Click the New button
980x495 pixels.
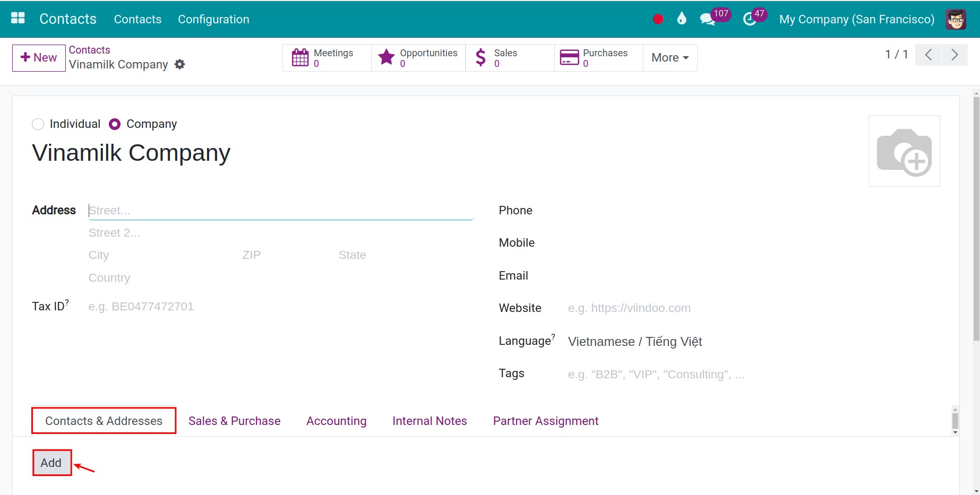click(x=39, y=58)
